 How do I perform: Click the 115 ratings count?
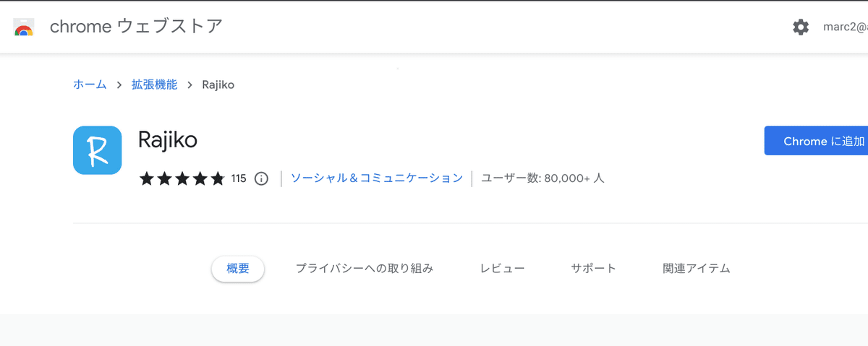click(x=239, y=178)
